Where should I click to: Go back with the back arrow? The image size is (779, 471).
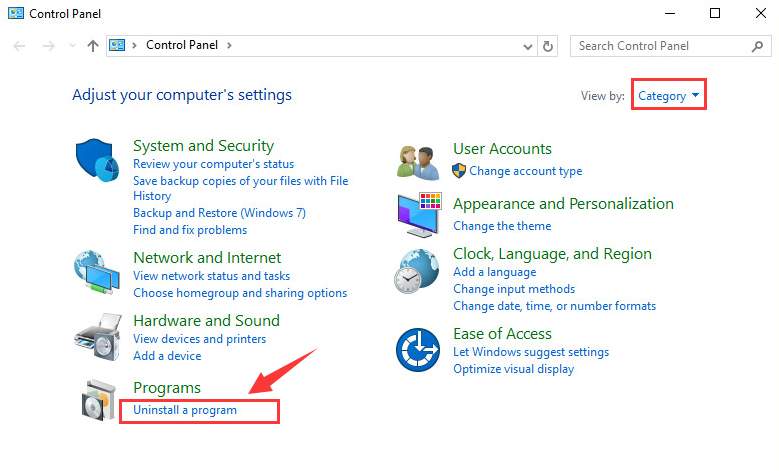pos(19,46)
